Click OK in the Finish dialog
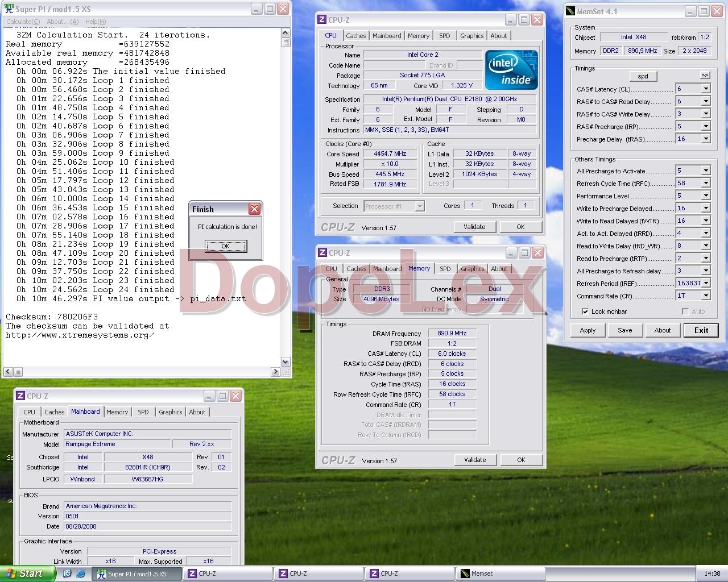This screenshot has height=582, width=728. 226,246
